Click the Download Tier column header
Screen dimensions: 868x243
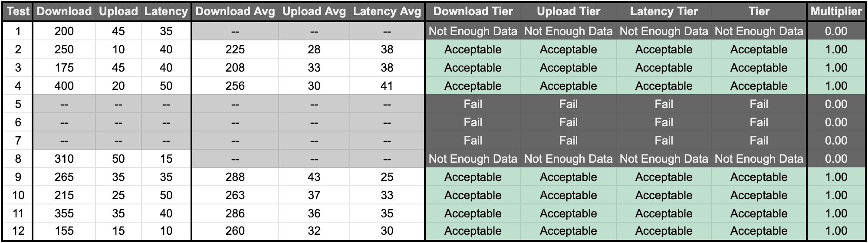(x=473, y=12)
